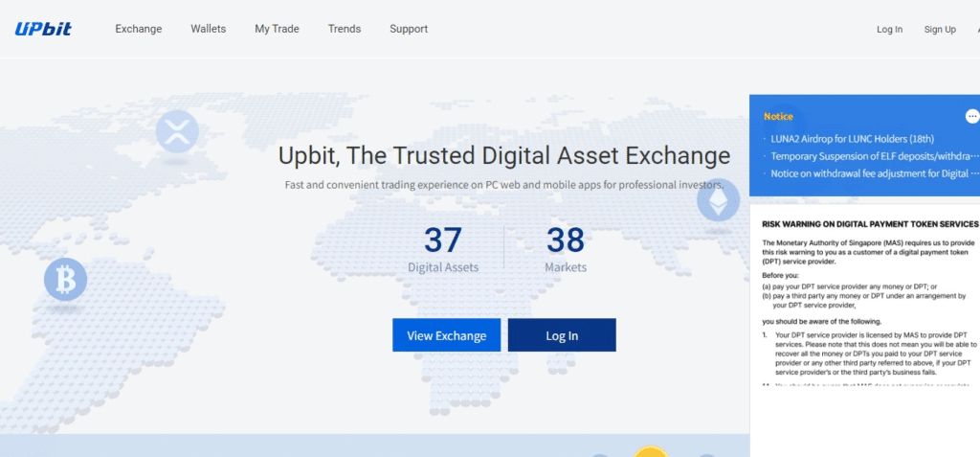This screenshot has height=457, width=980.
Task: Go to Wallets in the navigation bar
Action: click(x=209, y=29)
